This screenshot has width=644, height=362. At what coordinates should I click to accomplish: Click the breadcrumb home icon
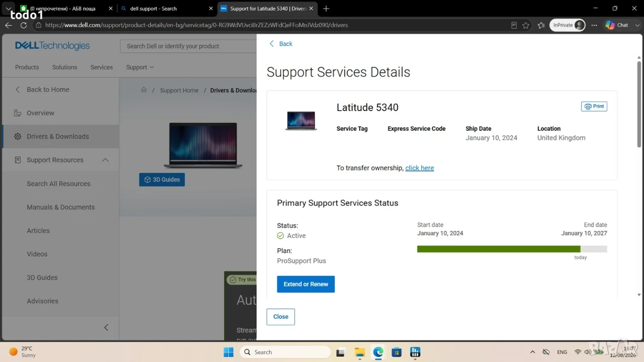coord(144,90)
